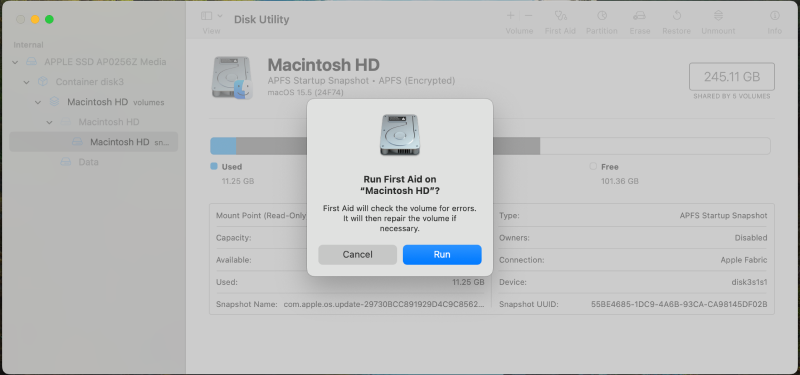Click the Unmount icon in toolbar
The image size is (800, 375).
[x=718, y=16]
